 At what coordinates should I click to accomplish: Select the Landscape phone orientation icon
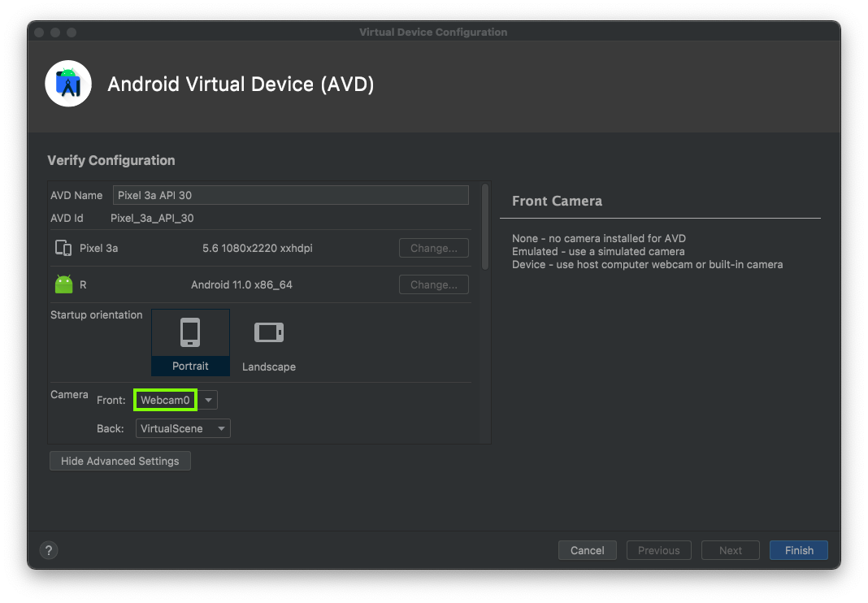coord(268,332)
